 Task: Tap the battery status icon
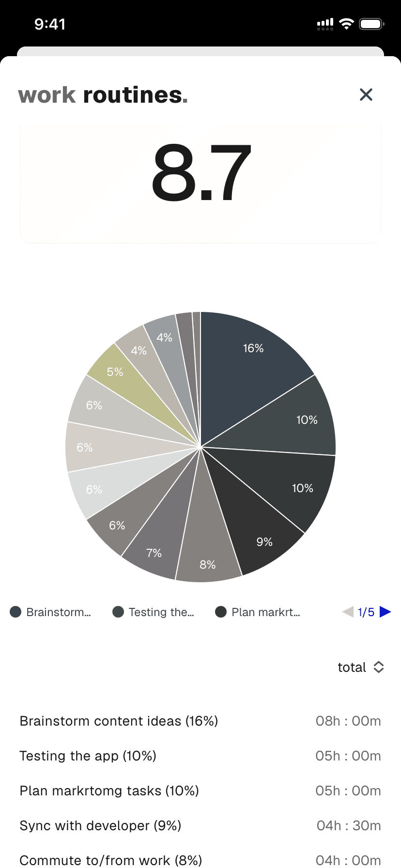(371, 24)
